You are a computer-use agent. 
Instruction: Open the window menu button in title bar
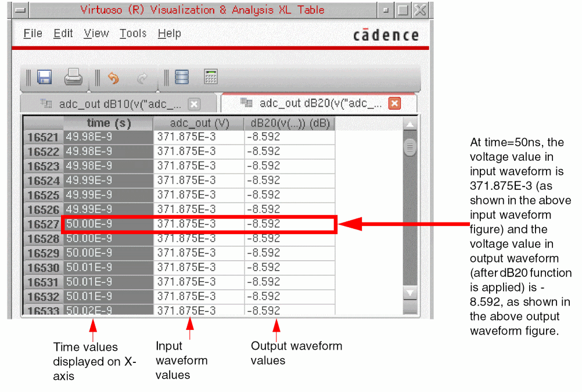click(x=20, y=10)
